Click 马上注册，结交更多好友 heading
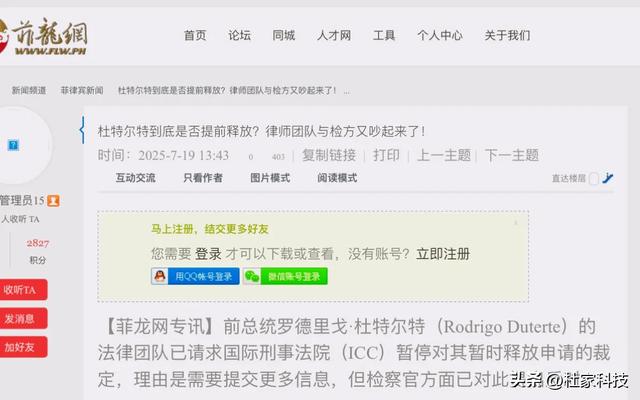 click(x=210, y=229)
